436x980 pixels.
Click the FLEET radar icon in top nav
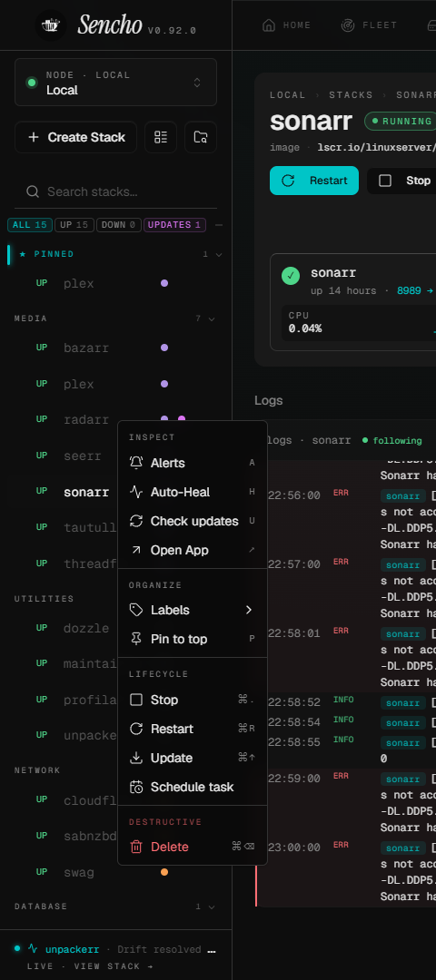(348, 25)
